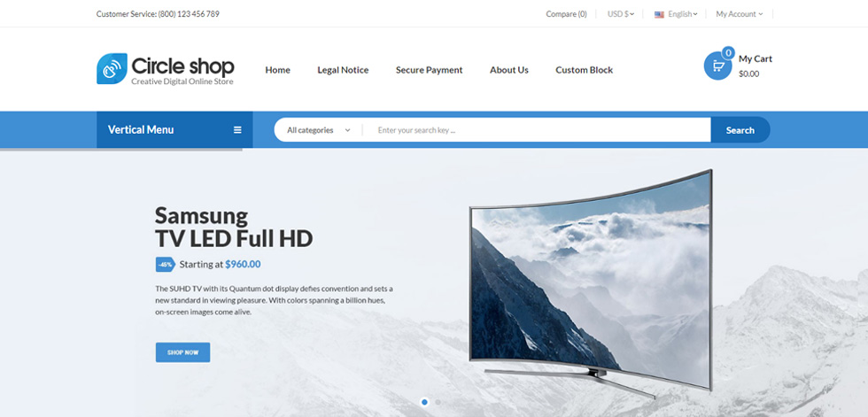Viewport: 868px width, 417px height.
Task: Click the Customer Service phone number text
Action: pos(158,14)
